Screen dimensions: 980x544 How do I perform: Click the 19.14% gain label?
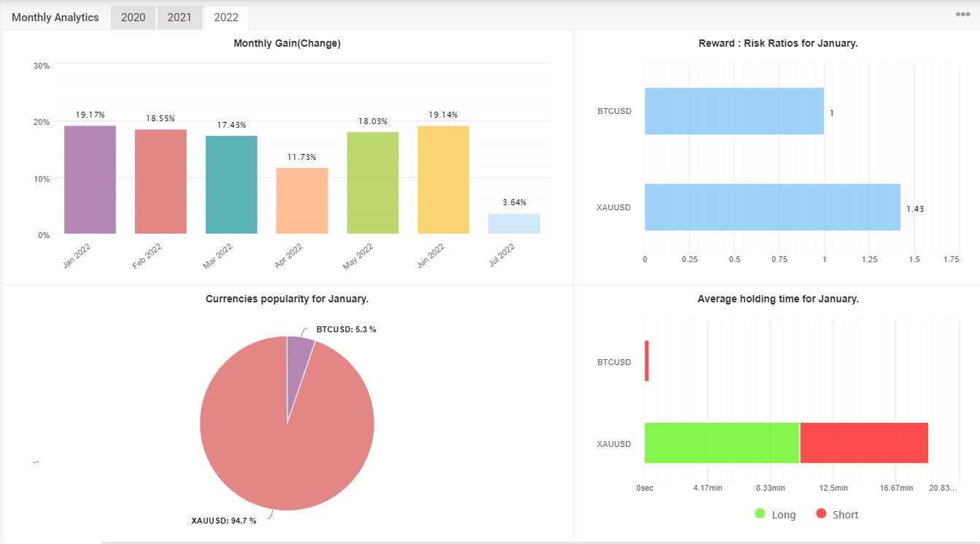(444, 115)
